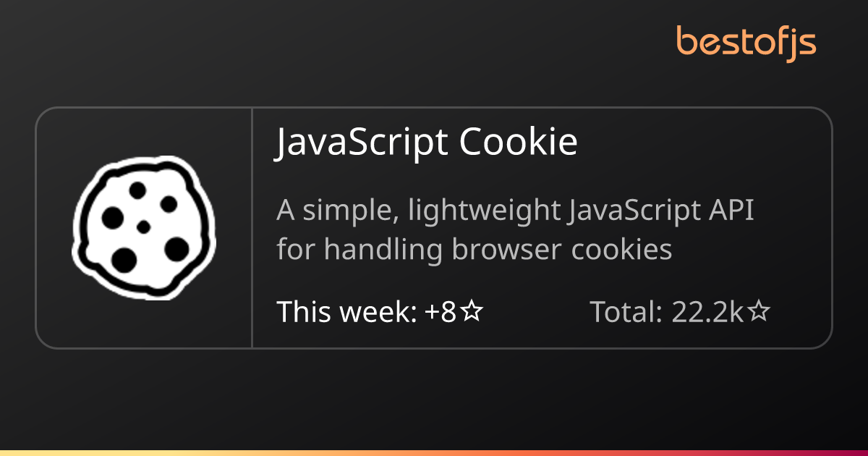Screen dimensions: 868x456
Task: Click the word "JavaScript" in the title
Action: coord(362,143)
